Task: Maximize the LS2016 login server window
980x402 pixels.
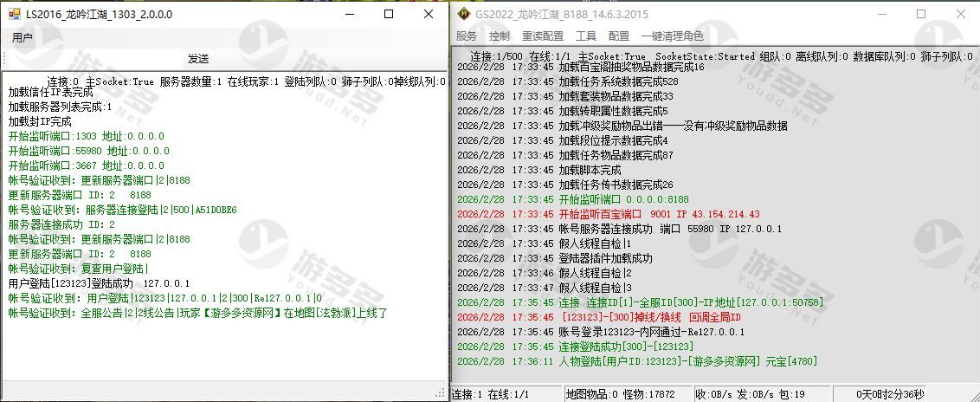Action: click(x=389, y=15)
